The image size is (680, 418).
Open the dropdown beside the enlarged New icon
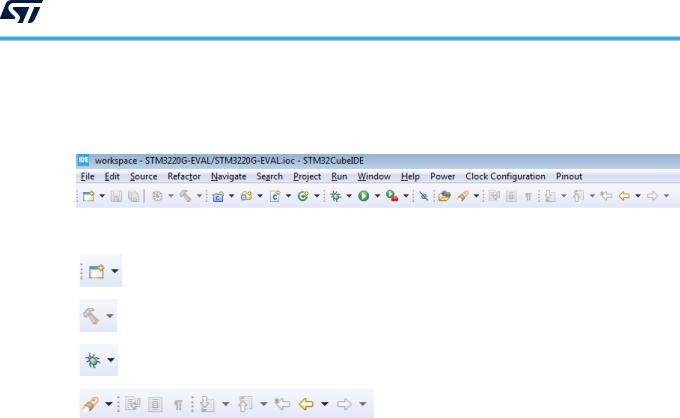click(x=114, y=271)
